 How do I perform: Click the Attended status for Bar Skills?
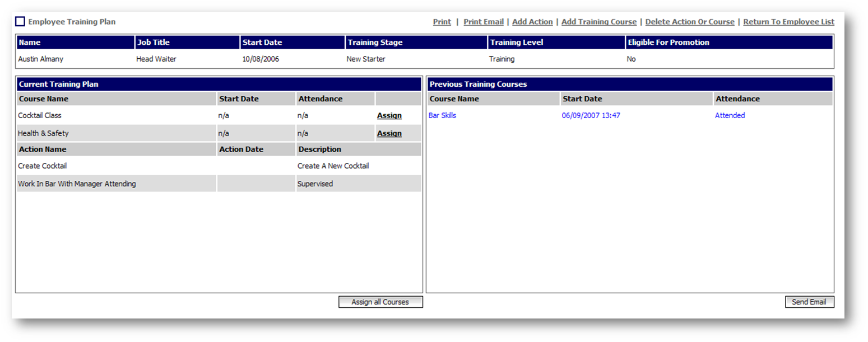pyautogui.click(x=730, y=116)
